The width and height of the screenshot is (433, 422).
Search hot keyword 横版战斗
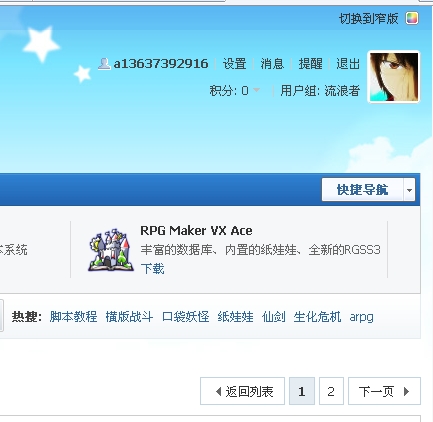click(129, 316)
